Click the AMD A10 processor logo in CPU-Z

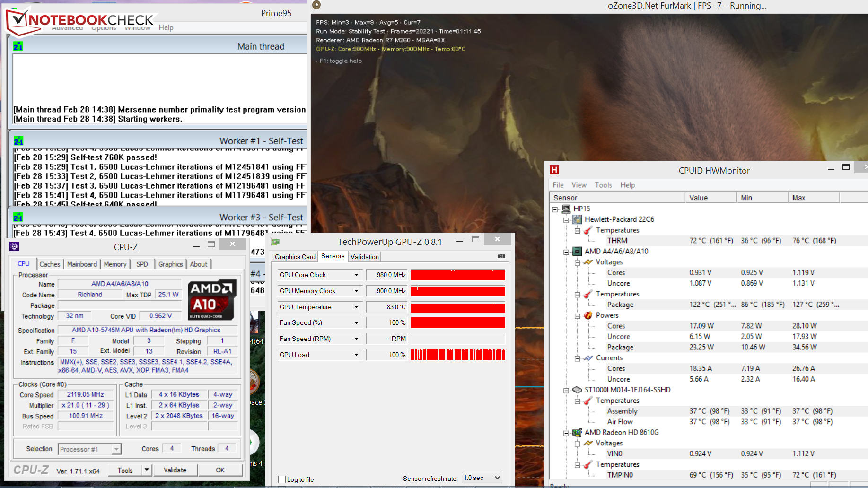[x=212, y=300]
